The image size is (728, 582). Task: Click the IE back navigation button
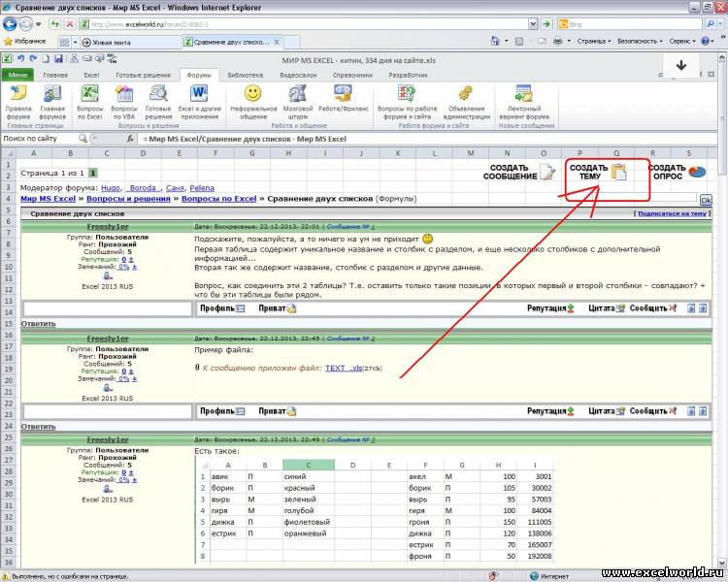pos(10,23)
